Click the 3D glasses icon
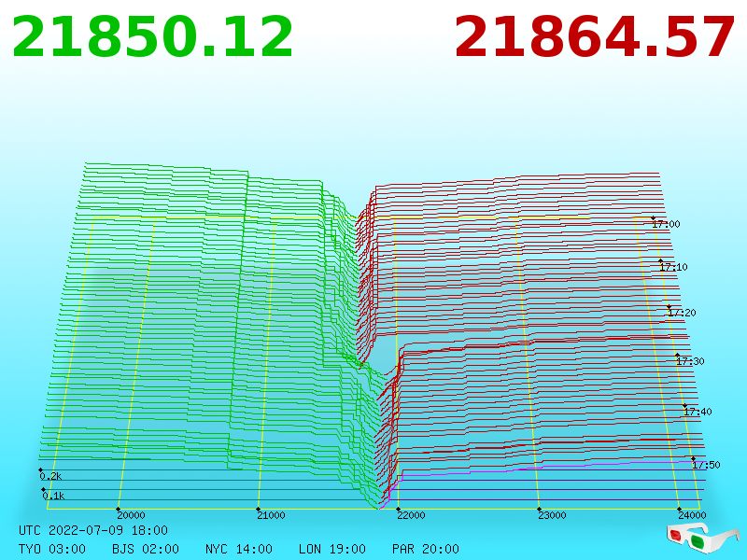Viewport: 747px width, 560px height. [x=702, y=539]
